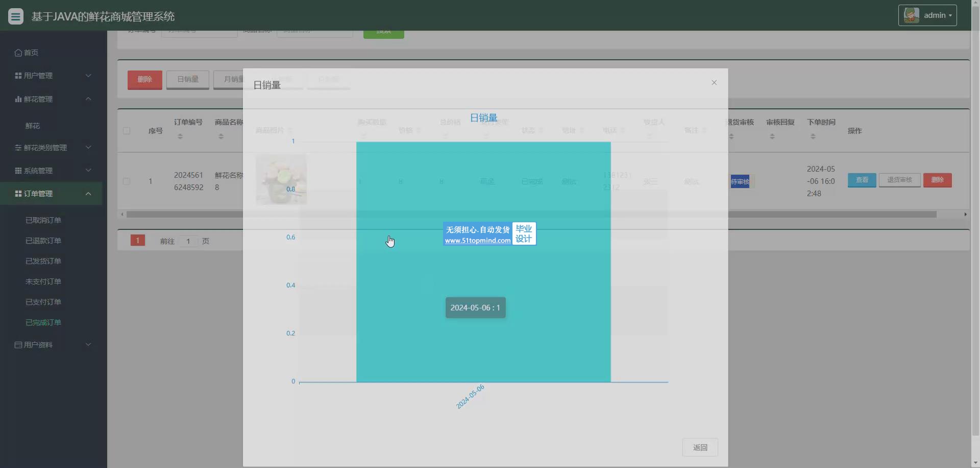980x468 pixels.
Task: Sort by 审核回复 column arrows
Action: (x=772, y=136)
